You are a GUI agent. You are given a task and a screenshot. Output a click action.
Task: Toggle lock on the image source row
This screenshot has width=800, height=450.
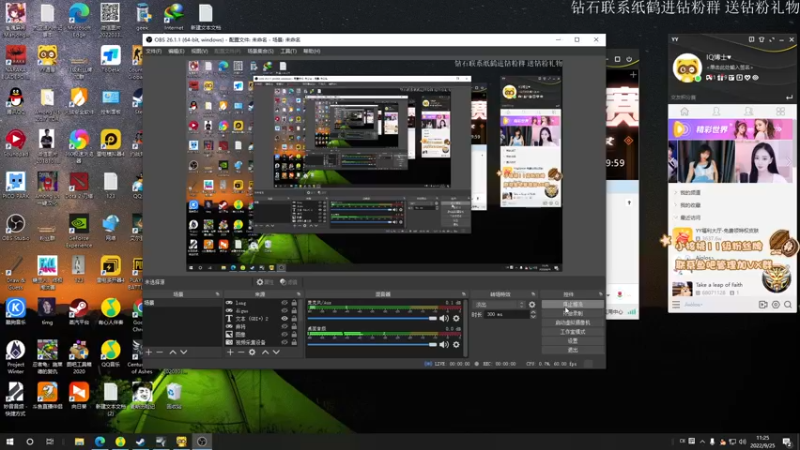click(294, 334)
